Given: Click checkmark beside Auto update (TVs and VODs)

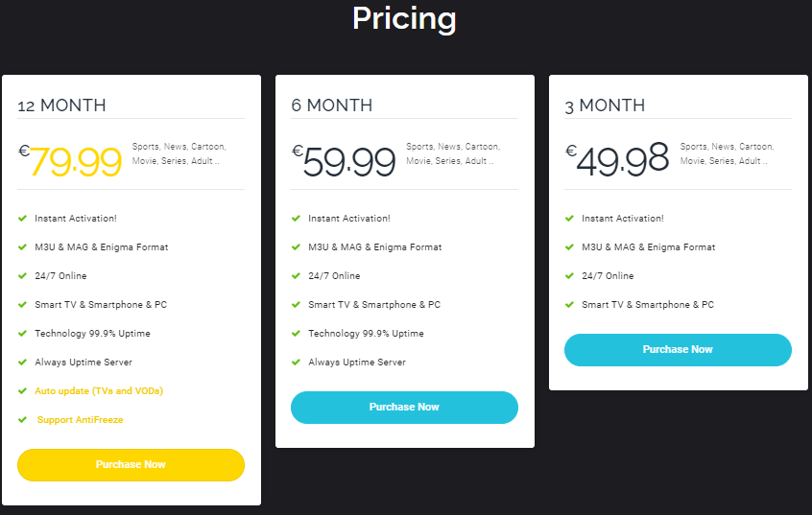Looking at the screenshot, I should coord(22,391).
